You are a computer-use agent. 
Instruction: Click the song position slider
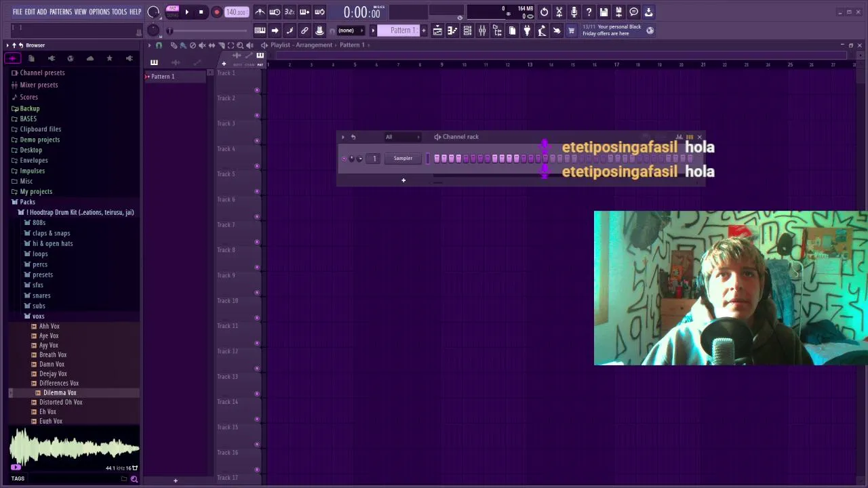tap(208, 30)
